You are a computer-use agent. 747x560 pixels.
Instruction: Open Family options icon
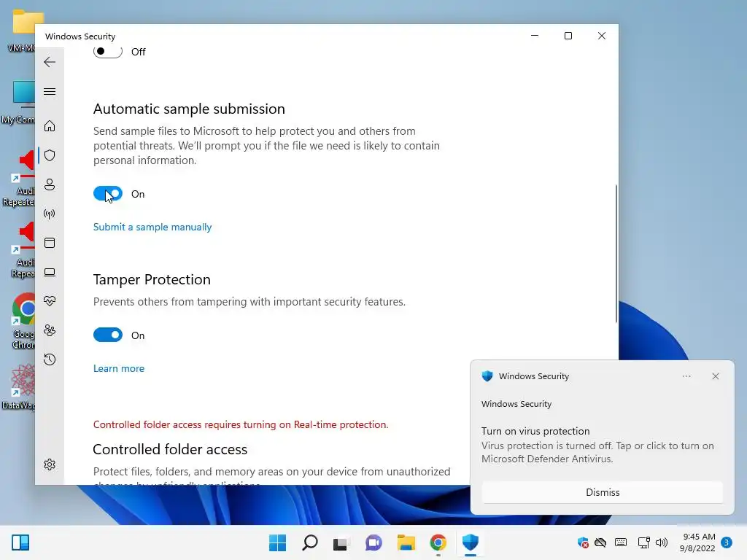[50, 330]
